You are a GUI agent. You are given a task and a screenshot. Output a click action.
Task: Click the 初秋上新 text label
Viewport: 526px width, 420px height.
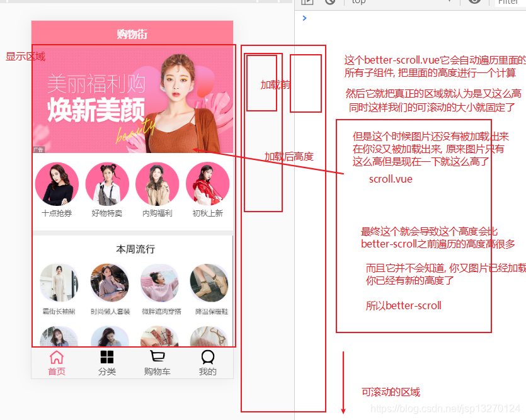(208, 213)
